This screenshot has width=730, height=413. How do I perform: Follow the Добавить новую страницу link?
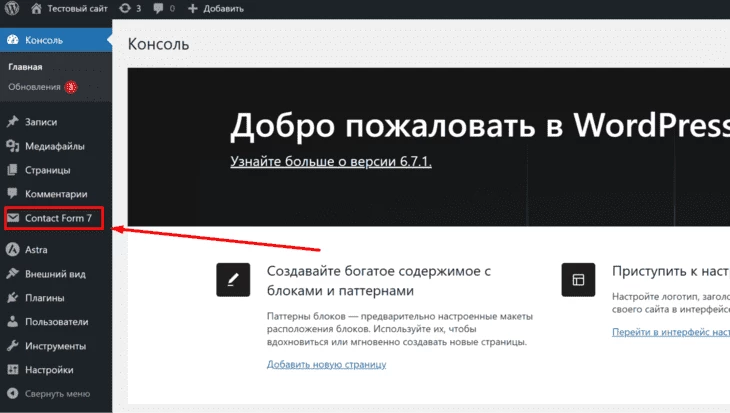coord(326,364)
